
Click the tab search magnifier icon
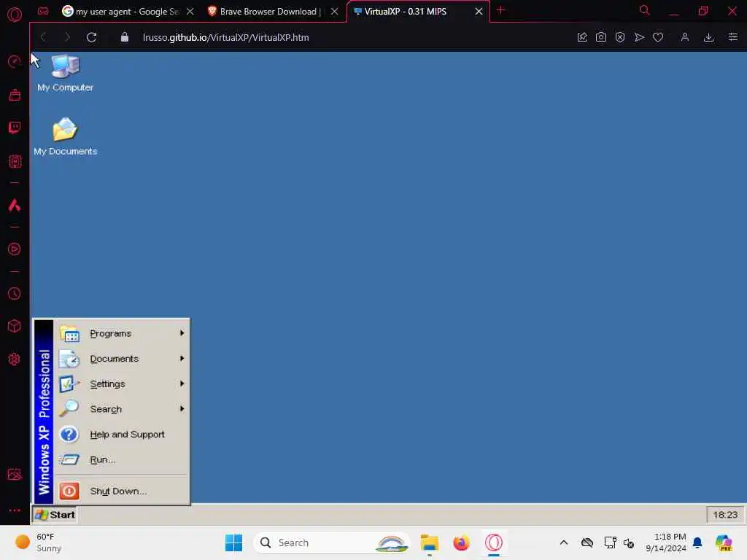(x=645, y=10)
